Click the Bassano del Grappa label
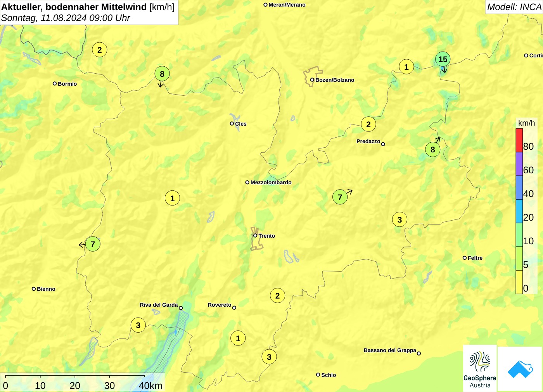Viewport: 543px width, 392px height. click(x=390, y=350)
